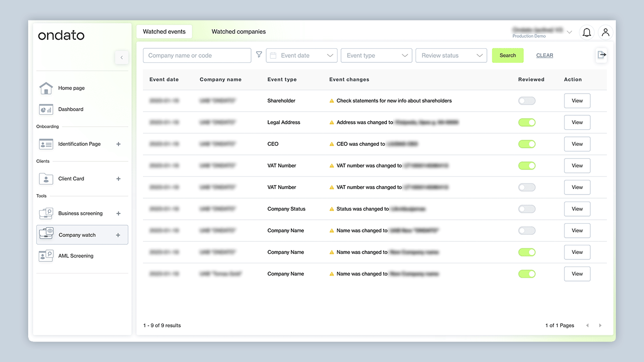Toggle Reviewed switch for Legal Address row
Screen dimensions: 644x362
pyautogui.click(x=527, y=122)
